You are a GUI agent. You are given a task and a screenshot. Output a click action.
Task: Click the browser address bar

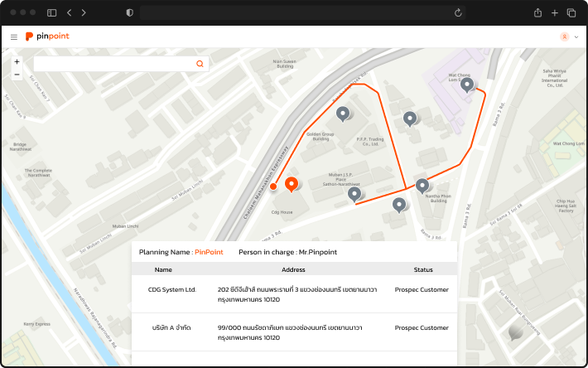302,12
